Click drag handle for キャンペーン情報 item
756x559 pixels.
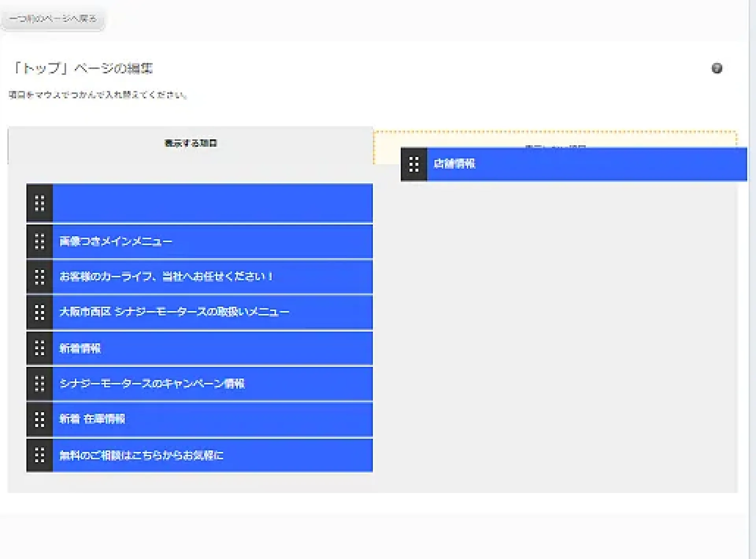coord(39,383)
